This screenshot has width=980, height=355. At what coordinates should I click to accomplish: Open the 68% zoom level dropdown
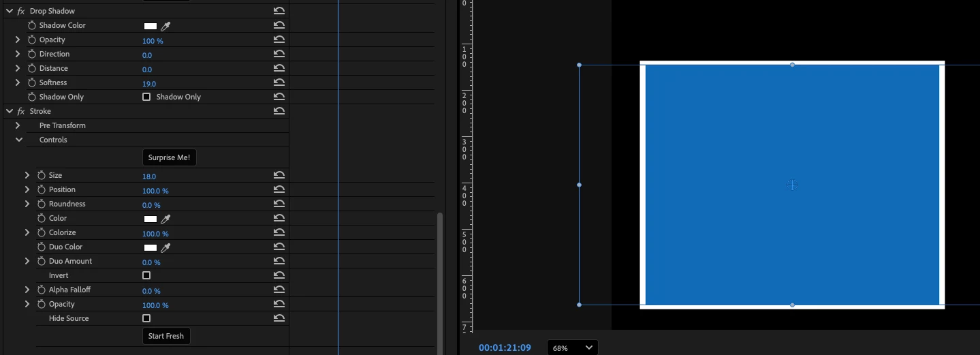(573, 348)
